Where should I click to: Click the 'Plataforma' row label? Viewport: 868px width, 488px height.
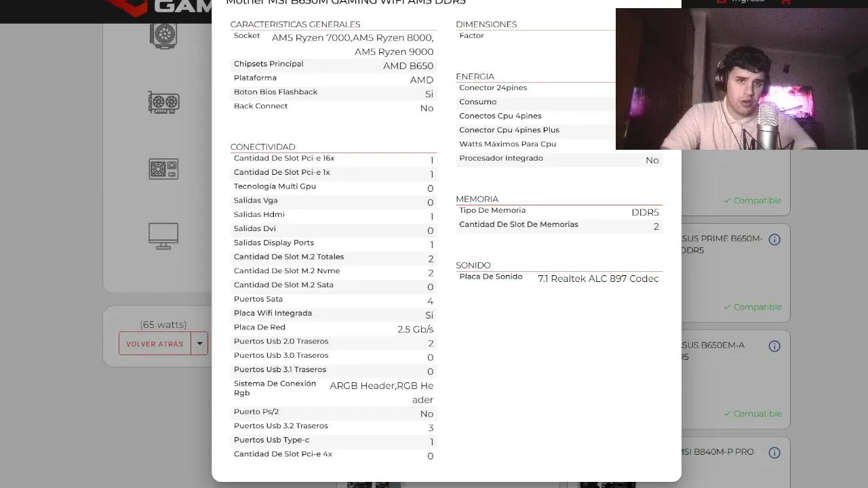click(x=255, y=78)
